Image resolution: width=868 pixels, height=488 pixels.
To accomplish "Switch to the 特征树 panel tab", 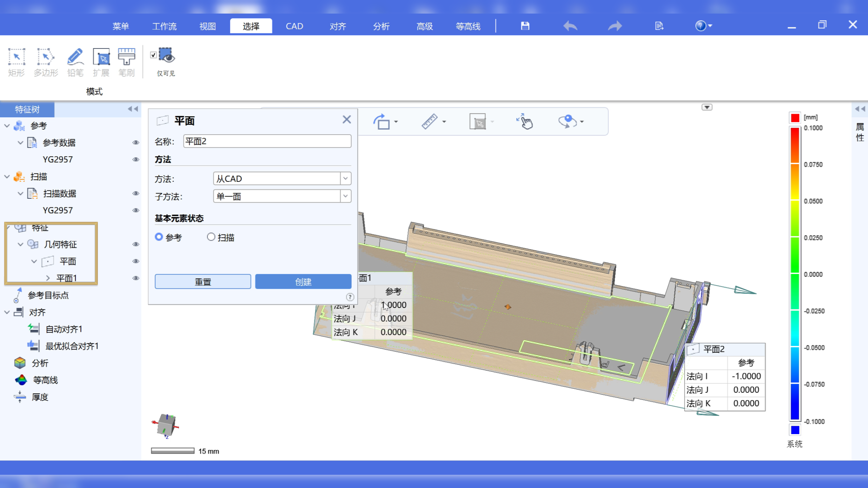I will point(27,109).
